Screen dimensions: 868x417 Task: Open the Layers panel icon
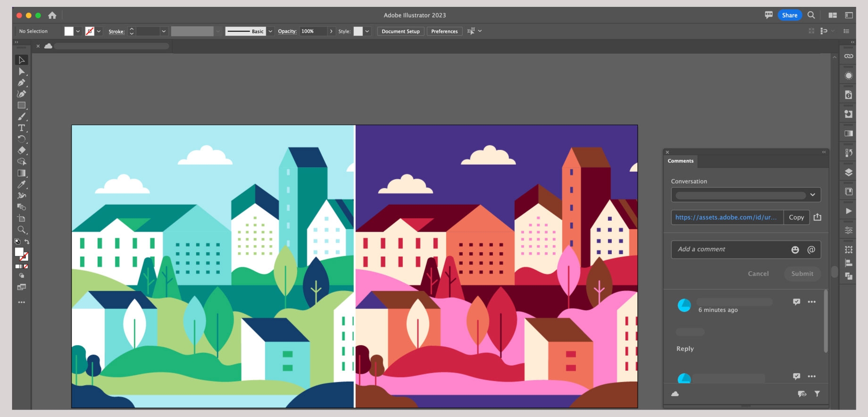coord(848,172)
